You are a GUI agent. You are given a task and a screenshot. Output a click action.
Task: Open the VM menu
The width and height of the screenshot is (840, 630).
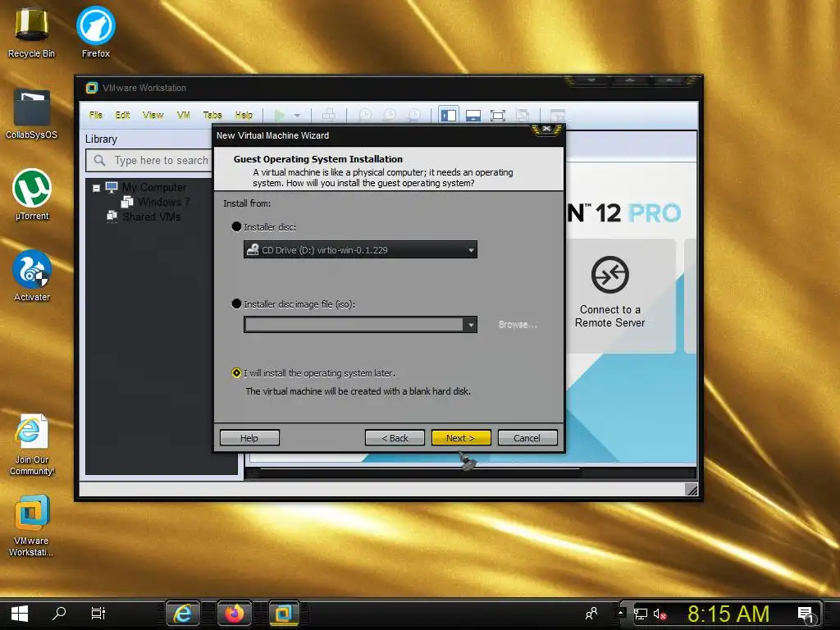[183, 115]
